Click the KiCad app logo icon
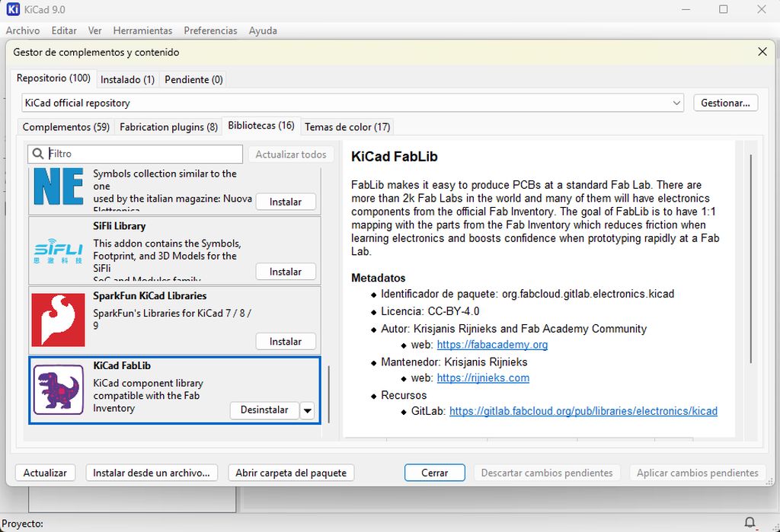The width and height of the screenshot is (780, 532). point(13,9)
